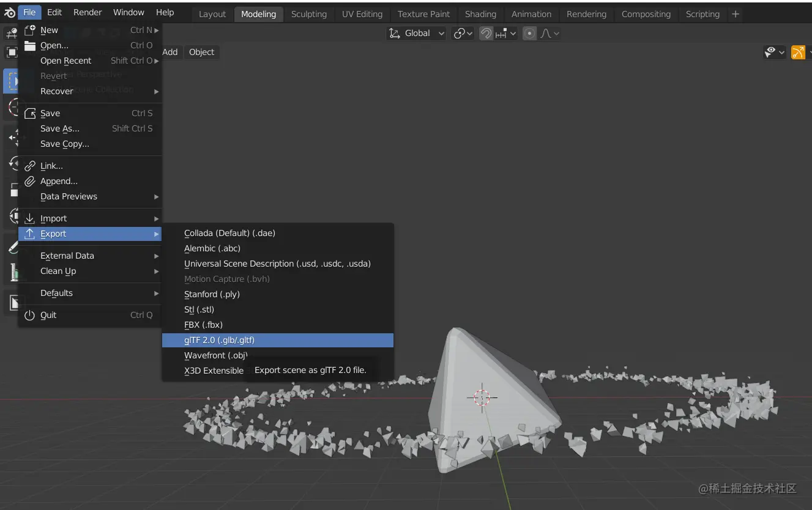
Task: Export as FBX (.fbx)
Action: point(278,325)
